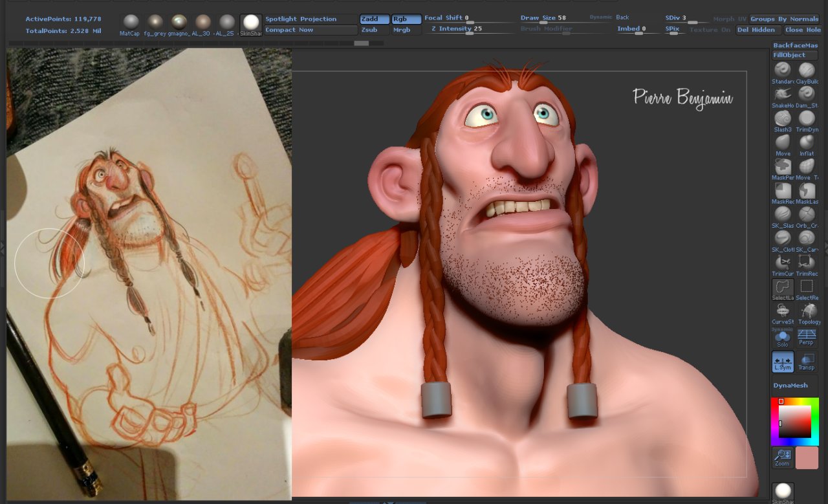828x504 pixels.
Task: Click FillObject button
Action: [x=796, y=55]
